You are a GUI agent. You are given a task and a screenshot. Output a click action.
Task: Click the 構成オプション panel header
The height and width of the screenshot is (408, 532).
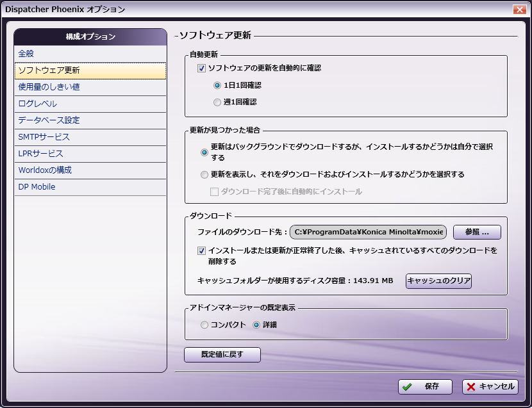coord(90,37)
